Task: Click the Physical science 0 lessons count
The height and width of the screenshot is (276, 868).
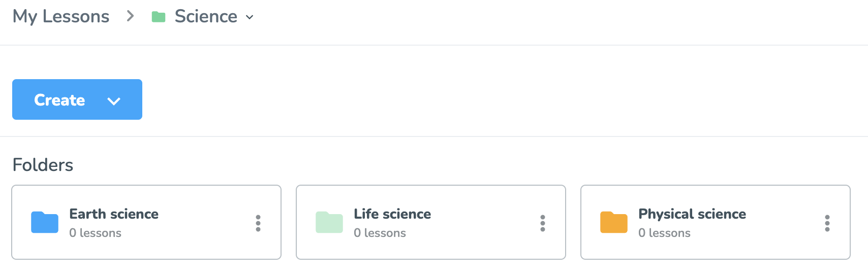Action: 665,233
